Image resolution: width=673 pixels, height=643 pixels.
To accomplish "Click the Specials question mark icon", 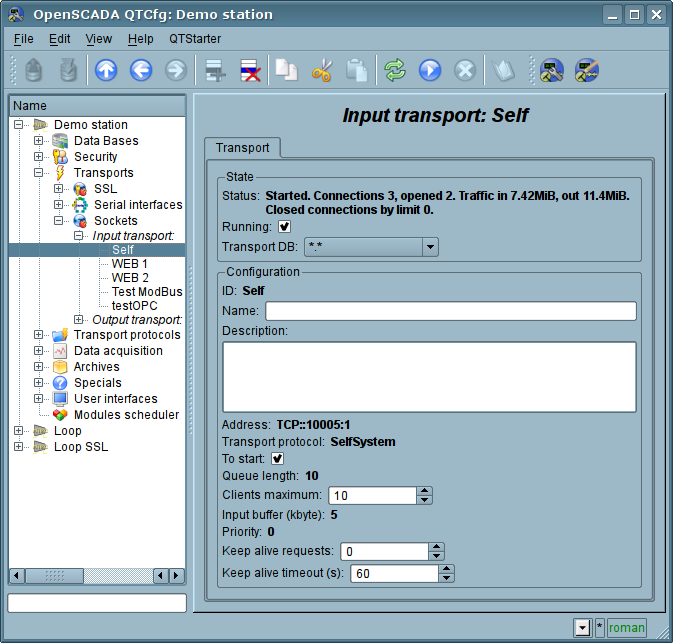I will (x=60, y=382).
